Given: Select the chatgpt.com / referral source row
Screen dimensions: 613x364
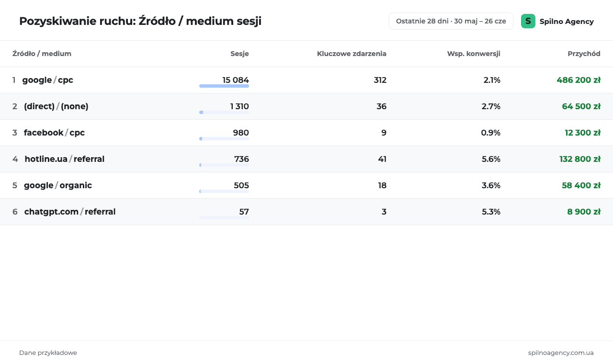Looking at the screenshot, I should tap(306, 212).
